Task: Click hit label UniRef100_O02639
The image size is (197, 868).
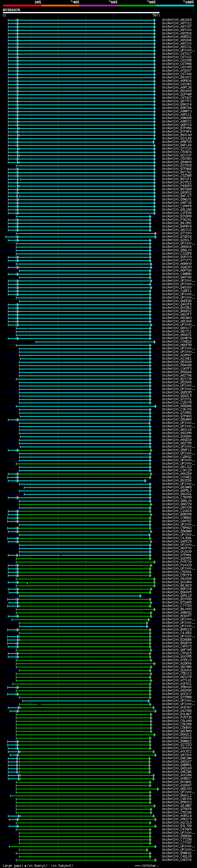Action: tap(177, 551)
